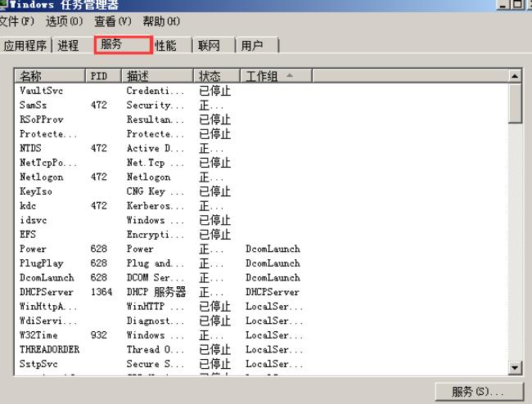This screenshot has width=532, height=404.
Task: Select the NTDS service row
Action: click(261, 148)
